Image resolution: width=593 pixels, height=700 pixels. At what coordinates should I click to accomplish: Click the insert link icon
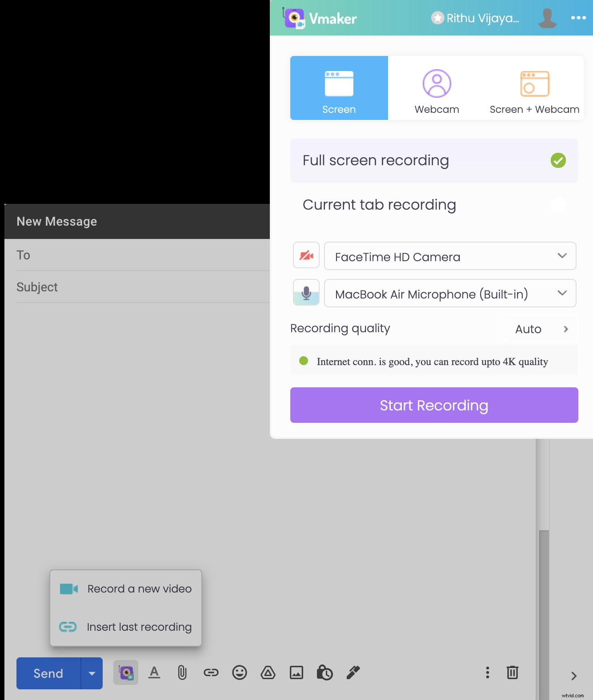211,672
